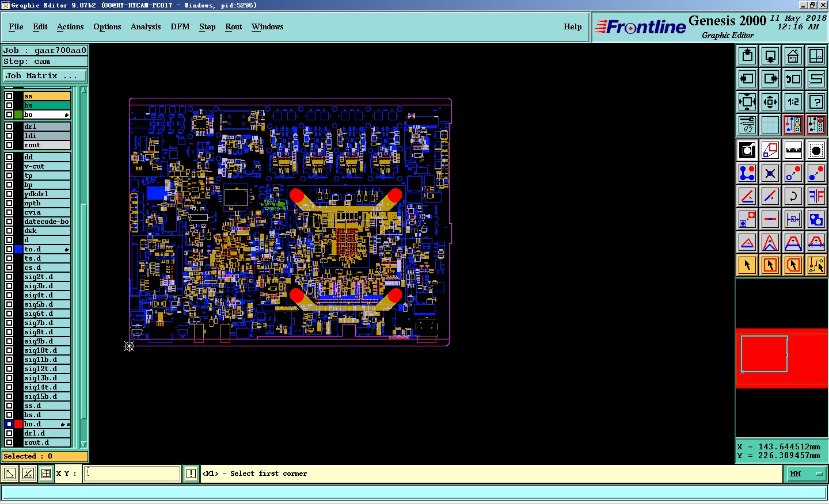Click the X Y coordinate input field
Screen dimensions: 829x504
click(x=132, y=474)
